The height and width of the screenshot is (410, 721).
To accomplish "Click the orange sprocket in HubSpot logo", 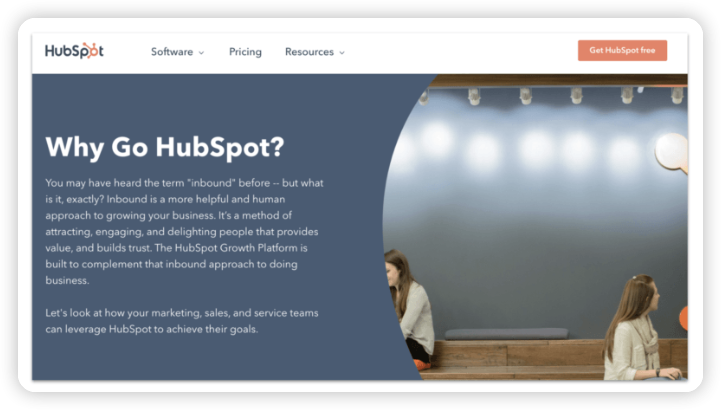I will [91, 50].
